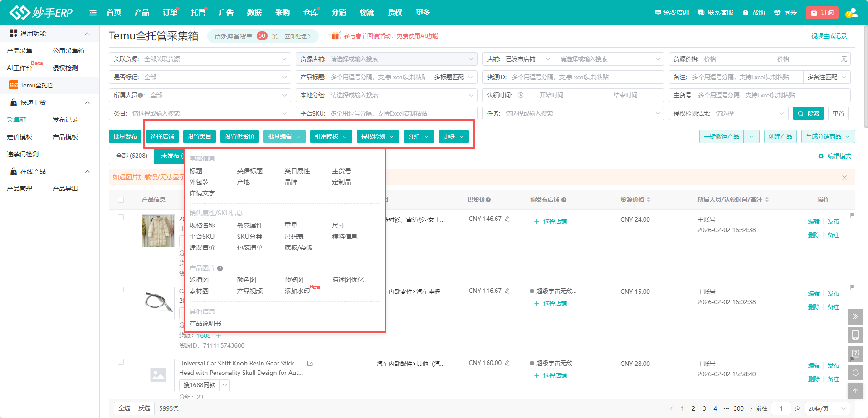
Task: Flag the first product row
Action: point(852,215)
